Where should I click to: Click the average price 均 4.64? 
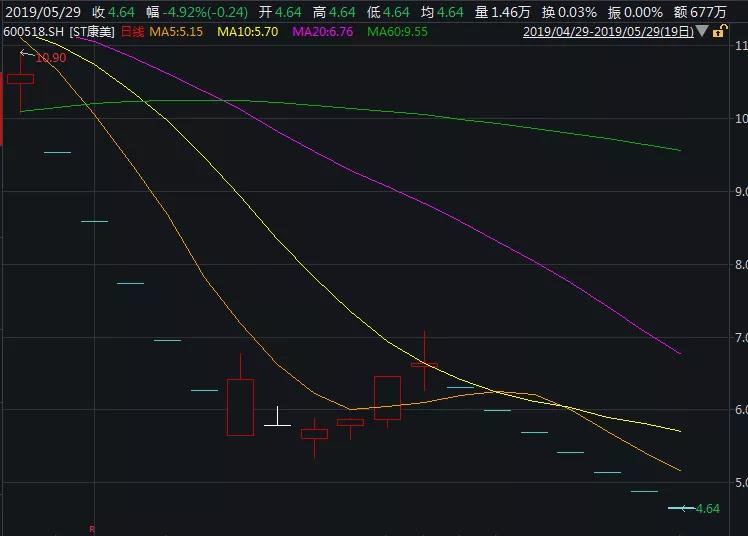(442, 12)
